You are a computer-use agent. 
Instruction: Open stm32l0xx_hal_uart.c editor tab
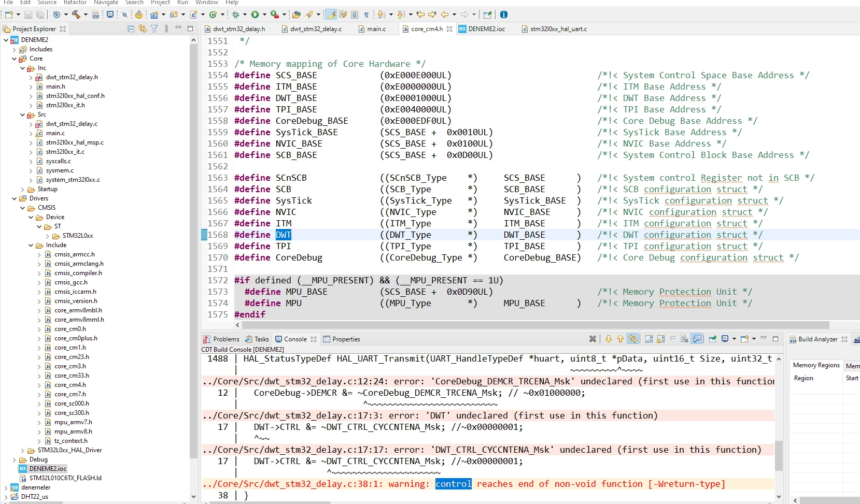point(554,29)
